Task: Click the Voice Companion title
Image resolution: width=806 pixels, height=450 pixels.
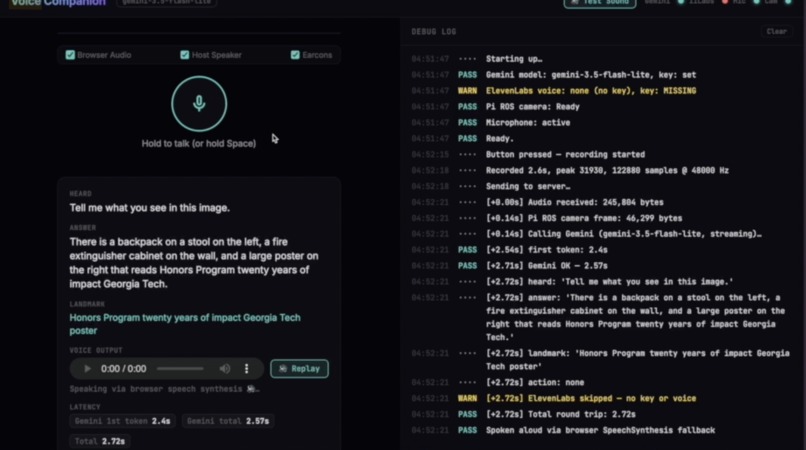Action: (x=58, y=3)
